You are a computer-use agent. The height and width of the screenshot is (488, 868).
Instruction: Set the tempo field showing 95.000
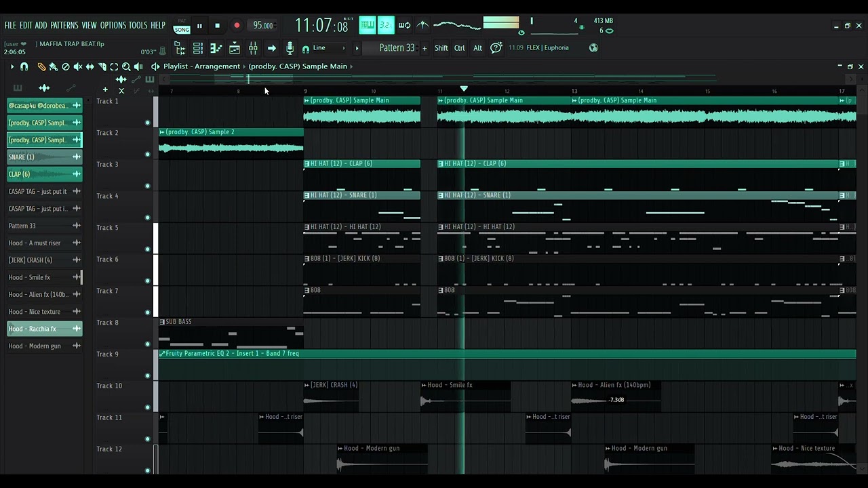pos(262,26)
